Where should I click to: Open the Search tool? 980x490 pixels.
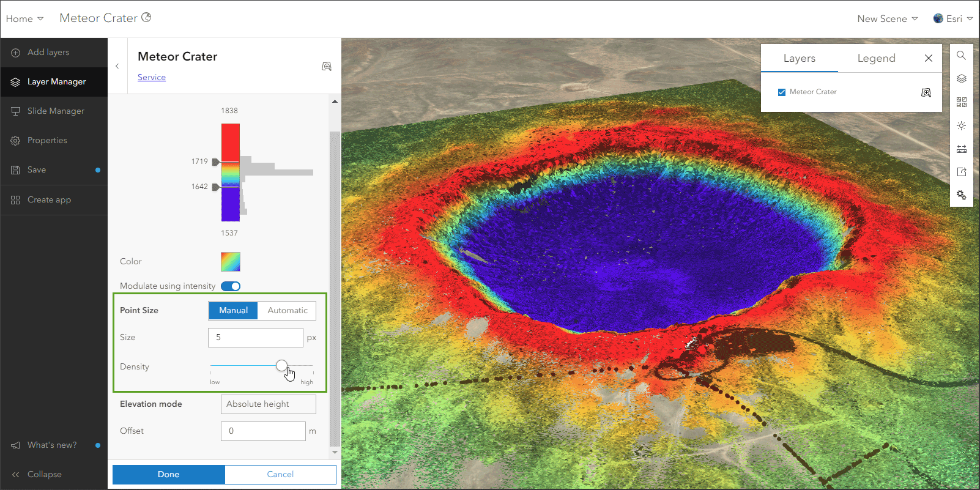point(962,56)
